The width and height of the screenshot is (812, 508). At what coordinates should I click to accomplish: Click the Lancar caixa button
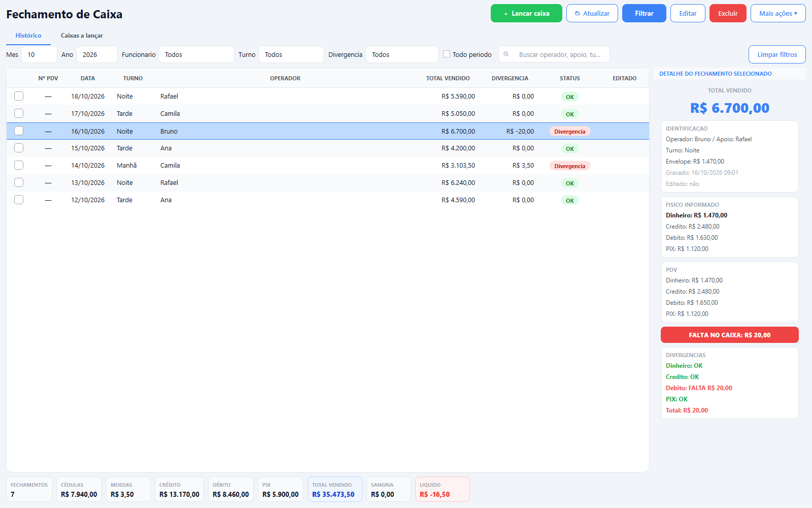[526, 13]
